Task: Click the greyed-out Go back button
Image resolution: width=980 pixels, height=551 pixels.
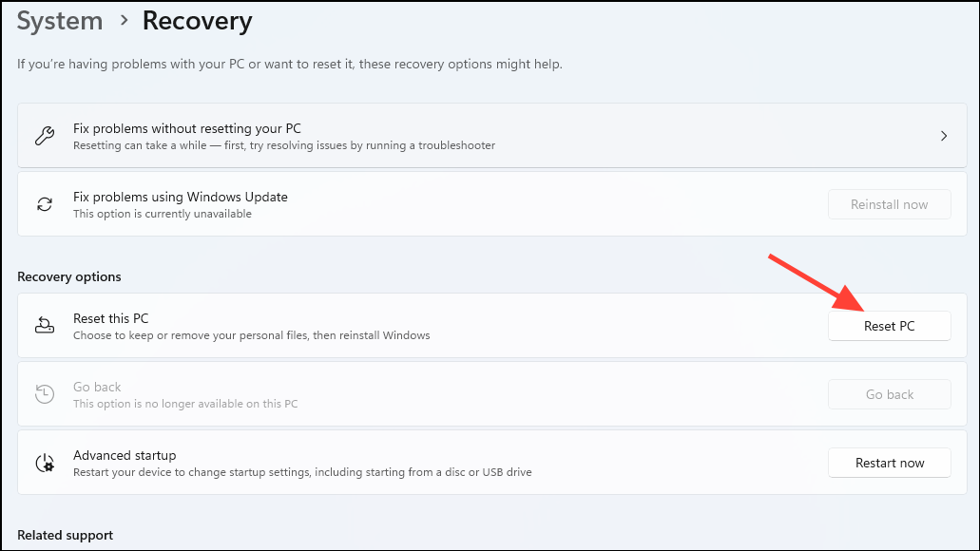Action: click(x=890, y=394)
